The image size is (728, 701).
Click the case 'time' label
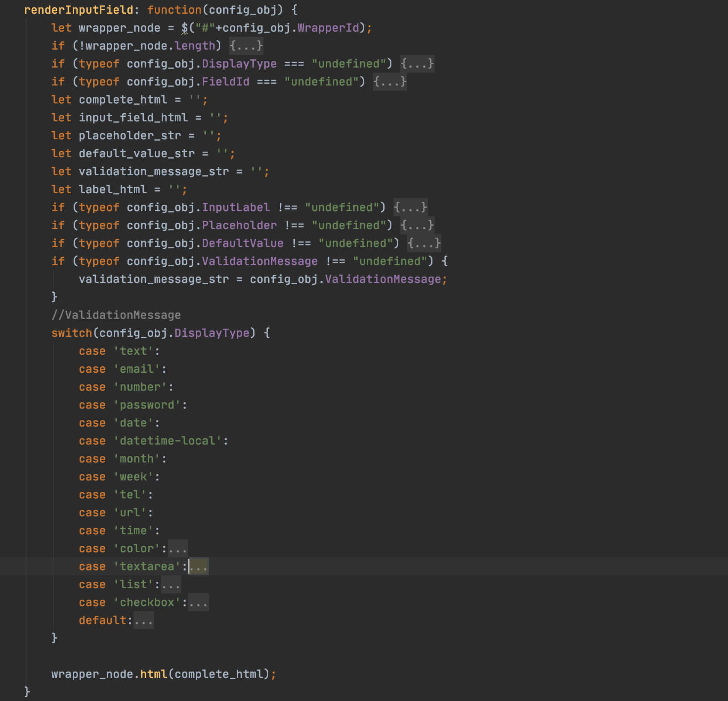click(119, 530)
